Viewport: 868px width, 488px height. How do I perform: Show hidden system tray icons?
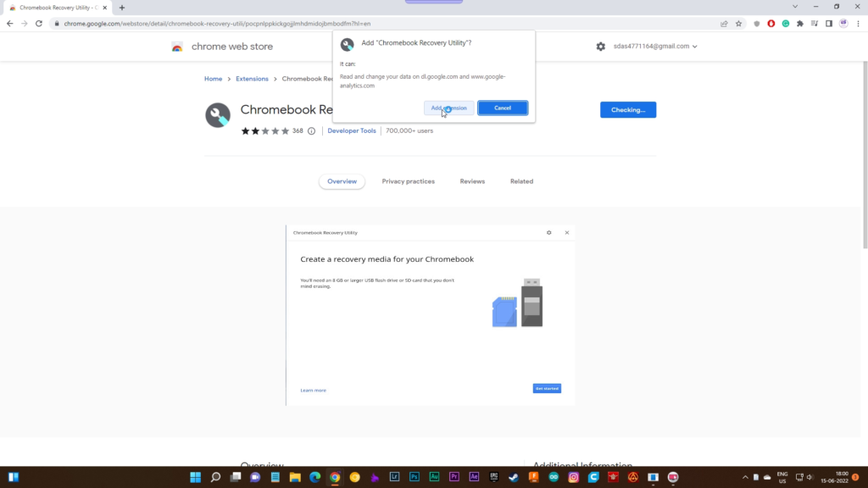tap(745, 477)
